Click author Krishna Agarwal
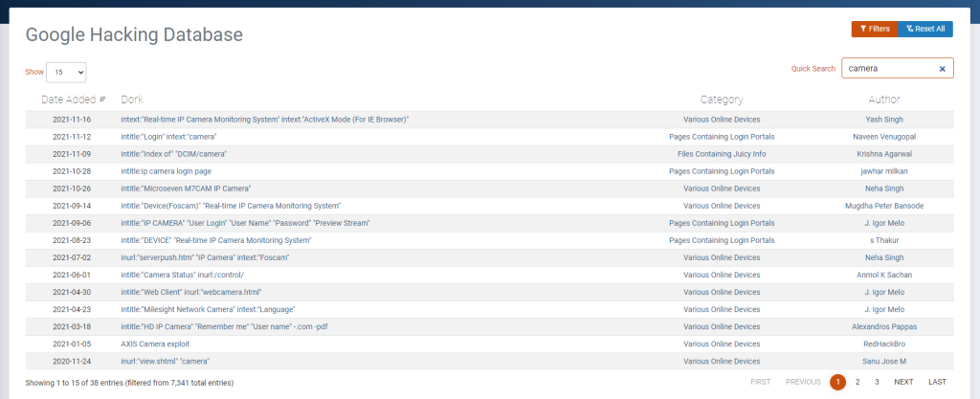The image size is (980, 399). 883,154
